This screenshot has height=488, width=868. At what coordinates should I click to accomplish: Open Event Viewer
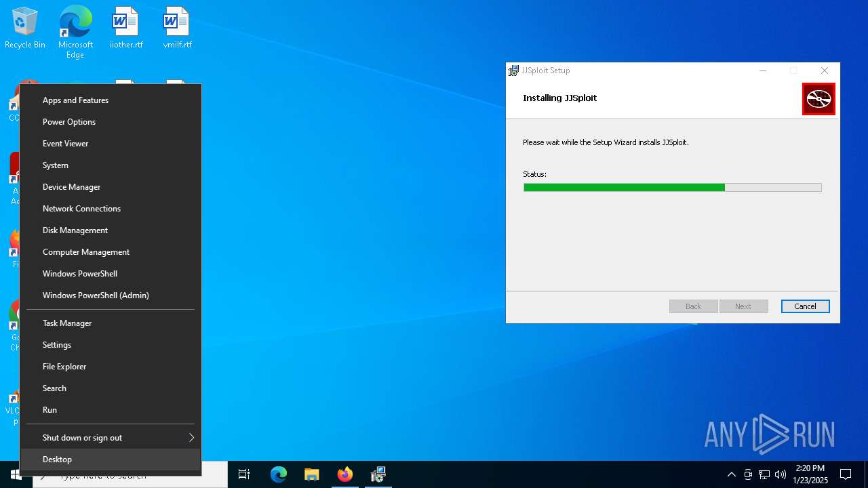tap(111, 144)
